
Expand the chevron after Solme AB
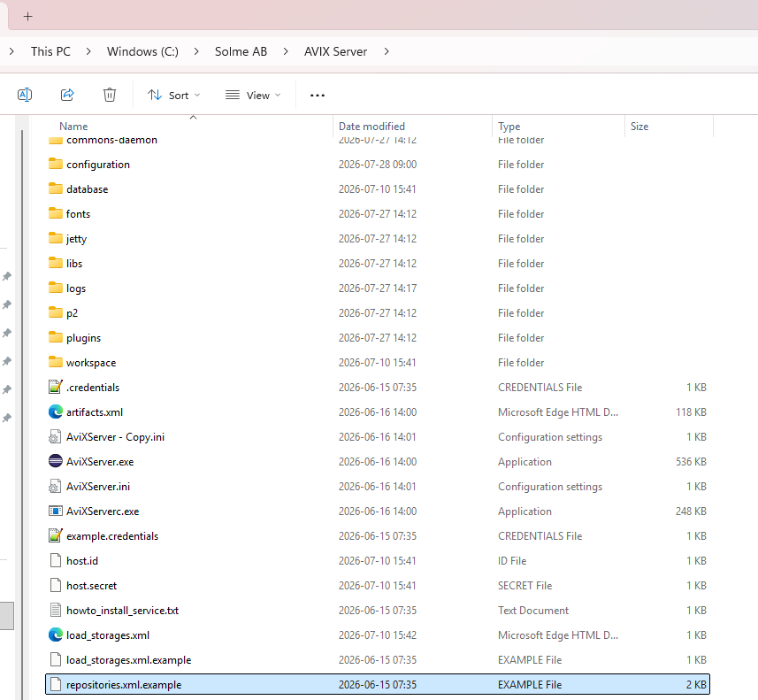(x=286, y=51)
